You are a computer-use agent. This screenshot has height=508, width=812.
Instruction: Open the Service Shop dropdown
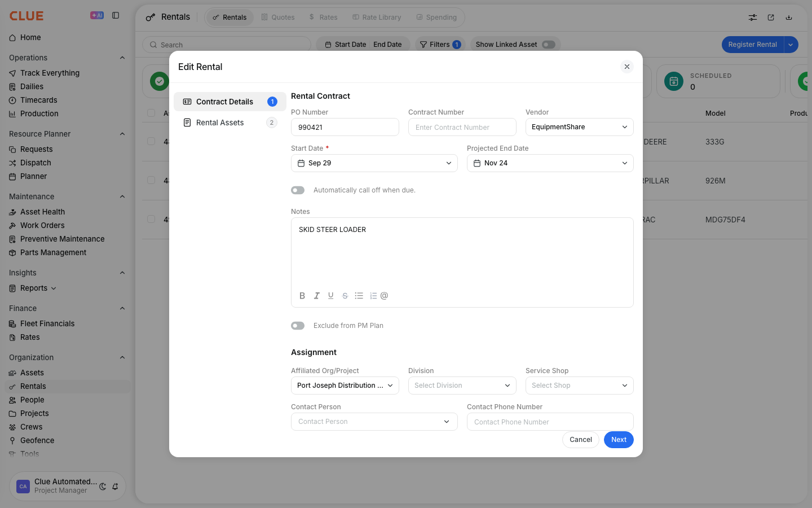click(580, 386)
